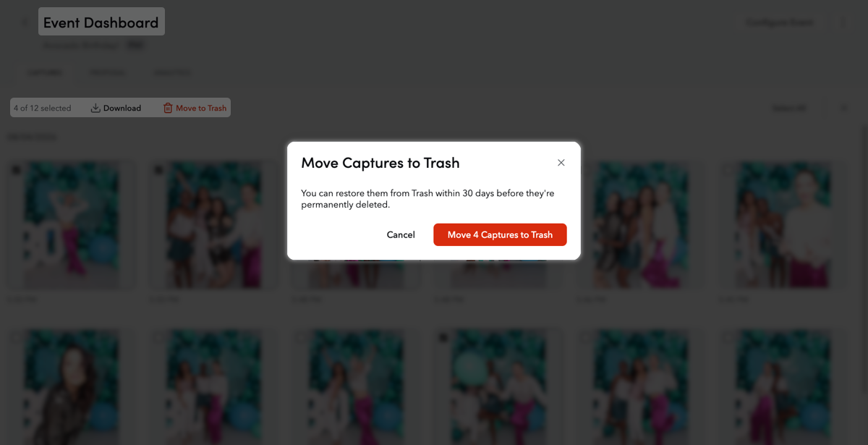Click the Event Dashboard page title

click(x=101, y=22)
